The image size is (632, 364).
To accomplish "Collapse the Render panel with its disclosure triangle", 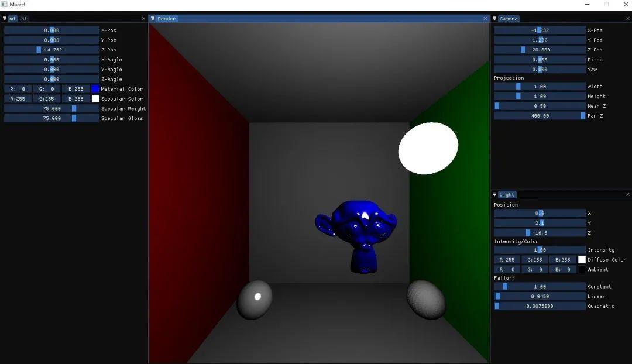I will pyautogui.click(x=153, y=18).
